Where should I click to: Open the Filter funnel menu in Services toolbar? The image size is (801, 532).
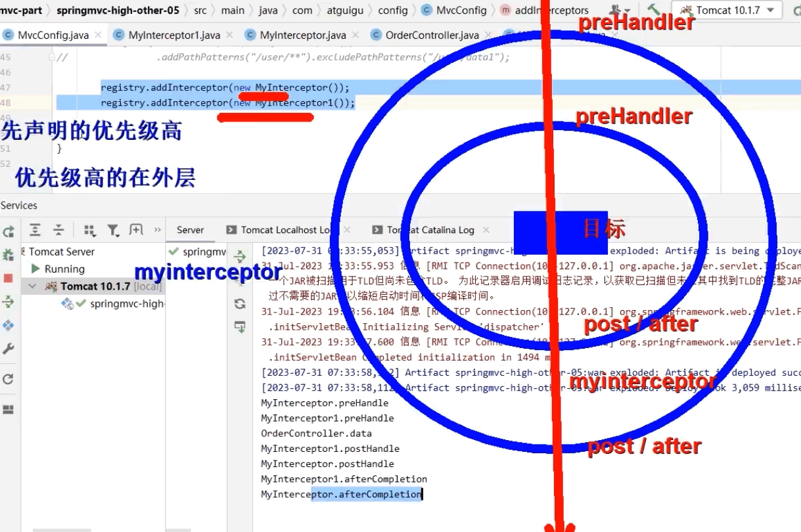coord(113,230)
